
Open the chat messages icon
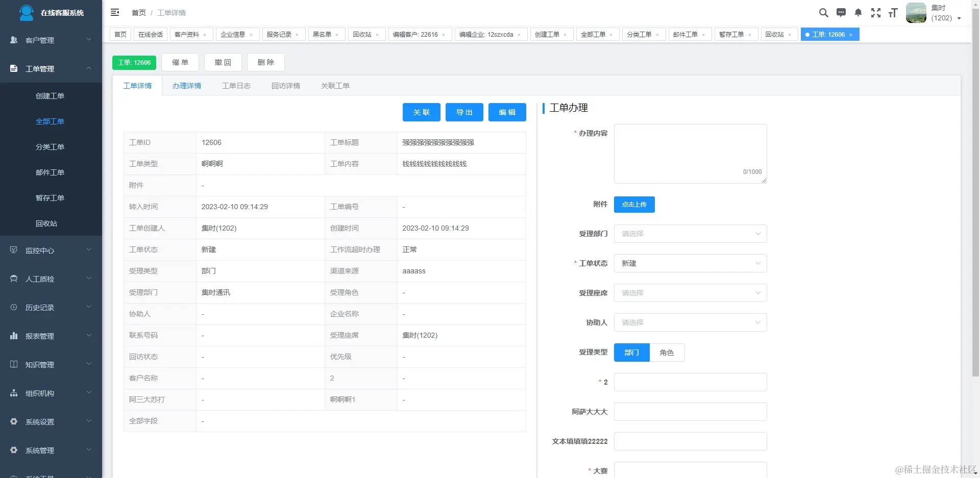[841, 13]
